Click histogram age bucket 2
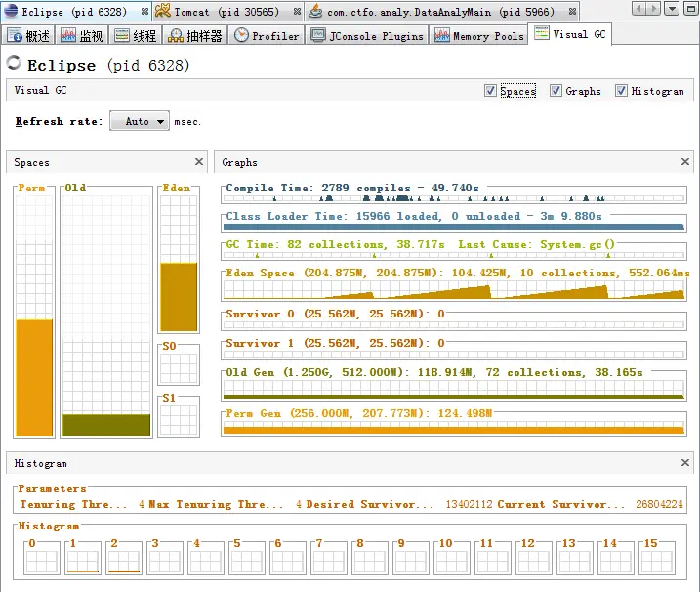 click(124, 559)
